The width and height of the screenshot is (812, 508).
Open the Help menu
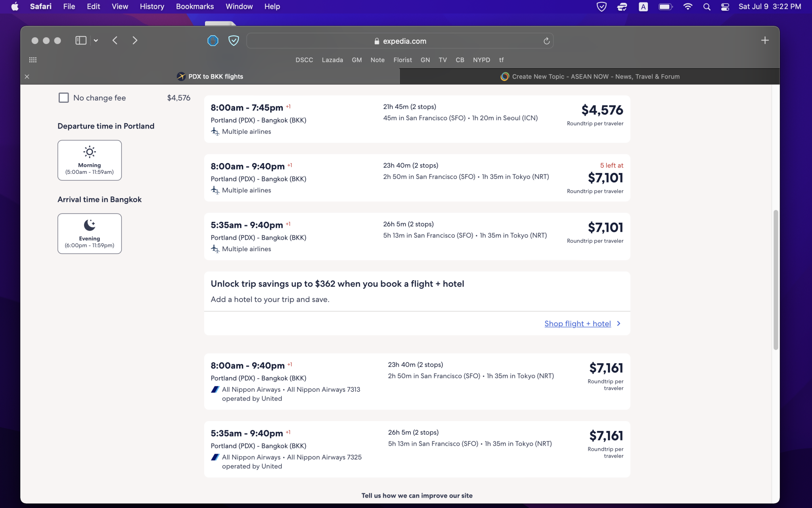click(272, 6)
